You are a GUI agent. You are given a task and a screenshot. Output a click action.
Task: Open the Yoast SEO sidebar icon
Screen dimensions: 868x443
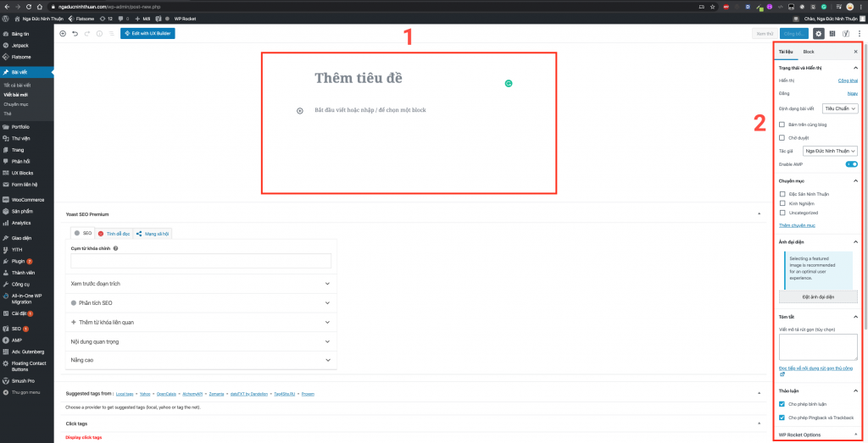[x=846, y=34]
